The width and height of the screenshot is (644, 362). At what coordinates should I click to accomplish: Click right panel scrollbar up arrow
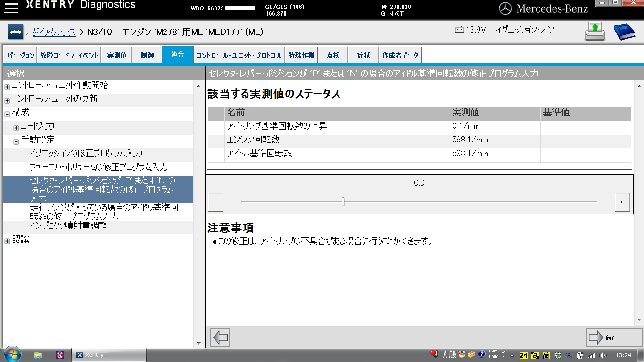639,86
